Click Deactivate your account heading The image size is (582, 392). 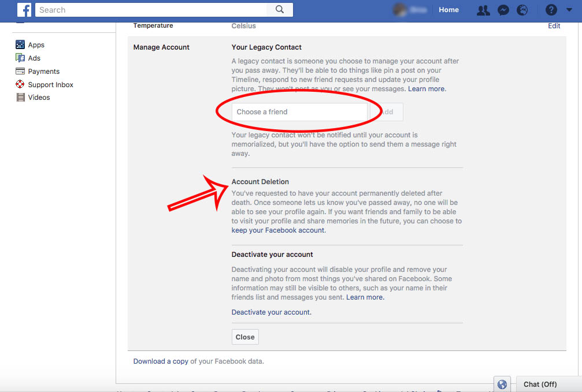272,255
